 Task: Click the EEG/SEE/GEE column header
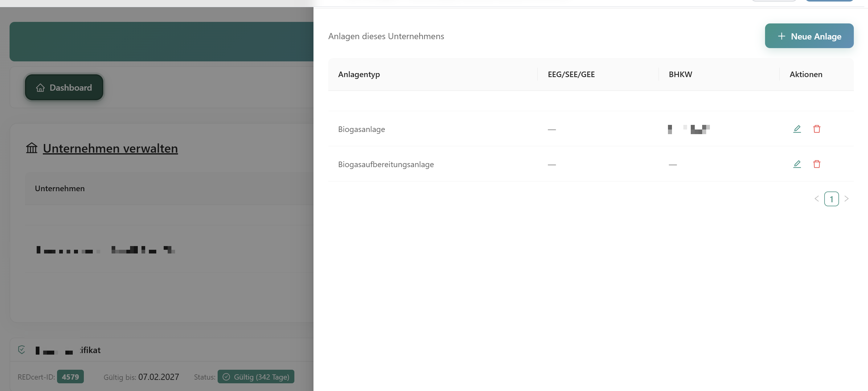(x=571, y=75)
